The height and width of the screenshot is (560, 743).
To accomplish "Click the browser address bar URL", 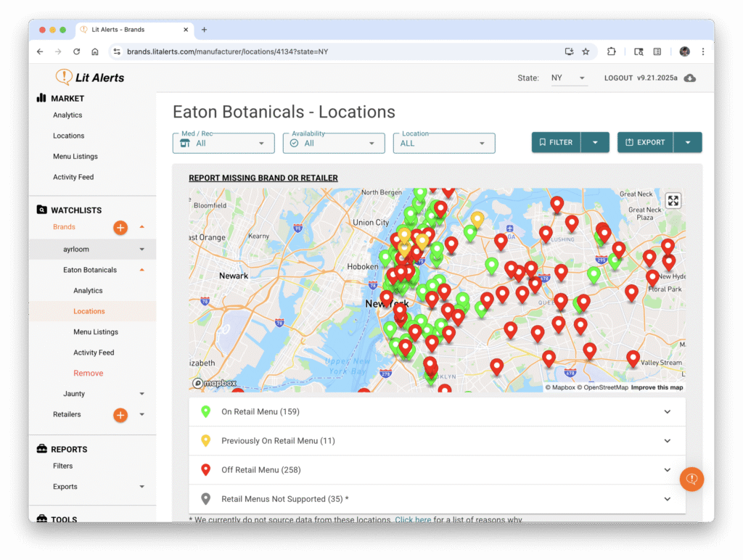I will point(228,52).
